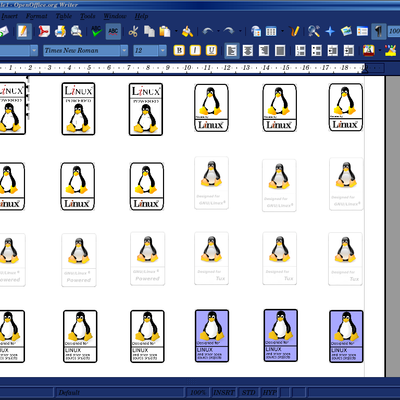Viewport: 400px width, 400px height.
Task: Open Page Preview
Action: (x=76, y=32)
